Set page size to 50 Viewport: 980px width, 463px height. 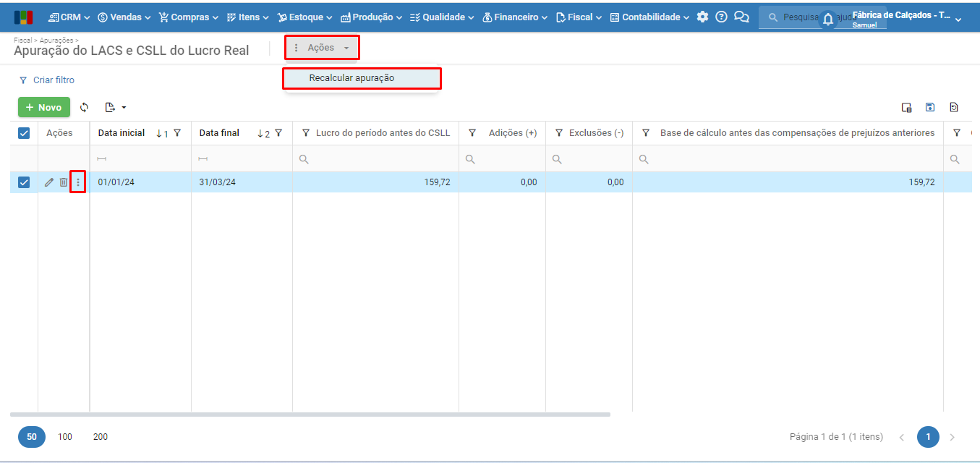(32, 437)
